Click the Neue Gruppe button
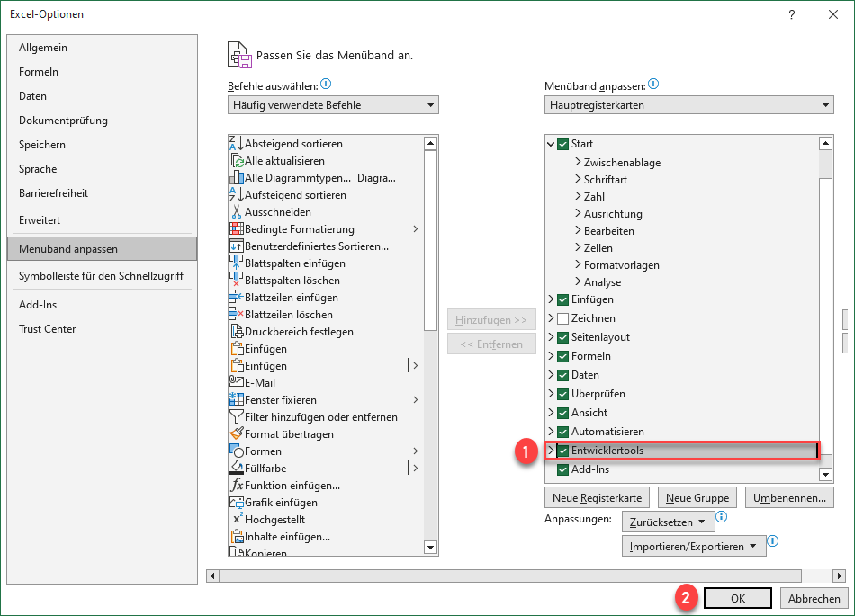The image size is (855, 616). click(697, 498)
